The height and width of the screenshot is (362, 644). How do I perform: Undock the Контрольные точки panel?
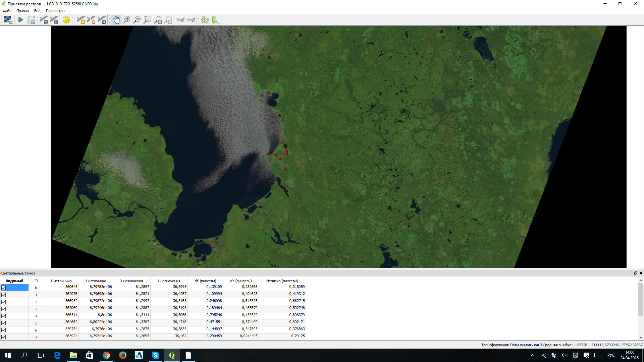(635, 273)
